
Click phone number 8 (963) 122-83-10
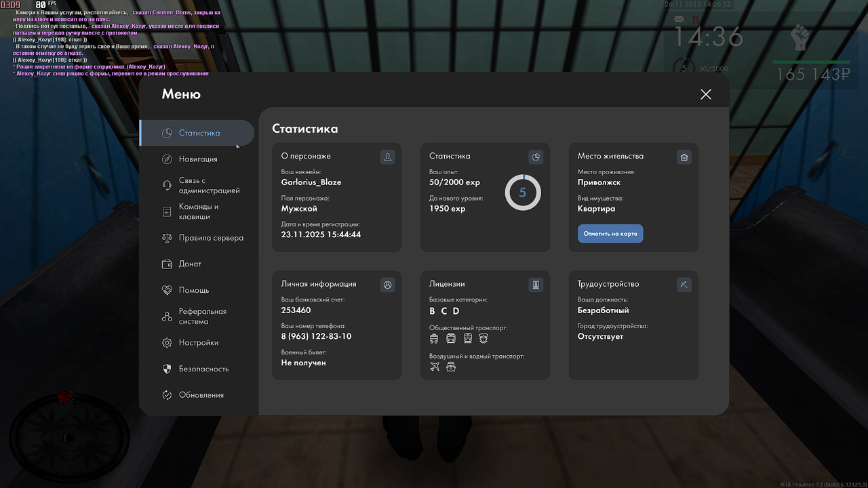click(316, 337)
